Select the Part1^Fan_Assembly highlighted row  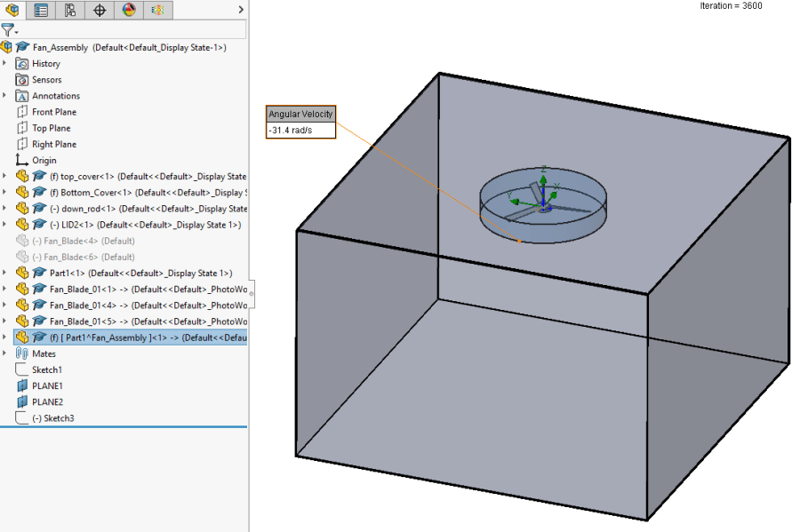coord(131,337)
